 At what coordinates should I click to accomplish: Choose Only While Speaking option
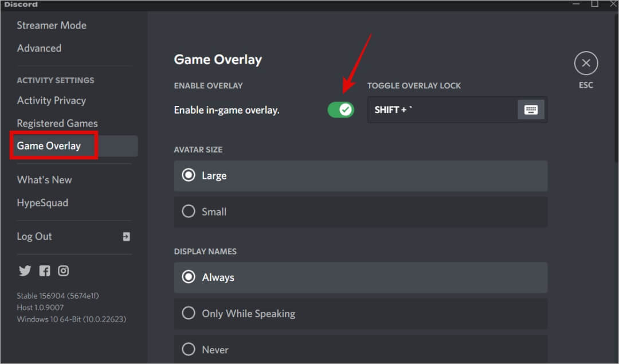(361, 314)
